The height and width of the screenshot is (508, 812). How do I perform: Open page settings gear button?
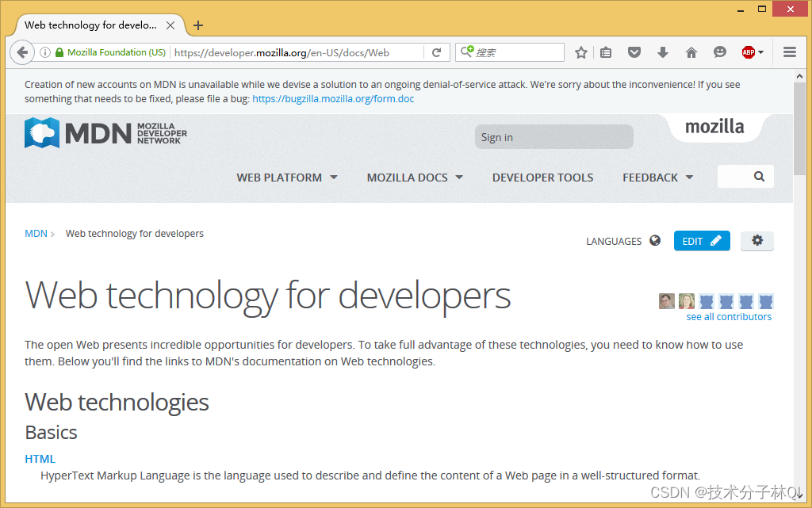pyautogui.click(x=757, y=241)
